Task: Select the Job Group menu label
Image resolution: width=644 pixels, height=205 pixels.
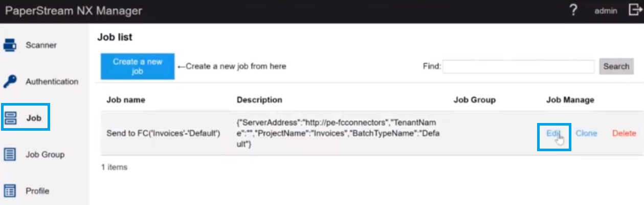Action: tap(45, 154)
